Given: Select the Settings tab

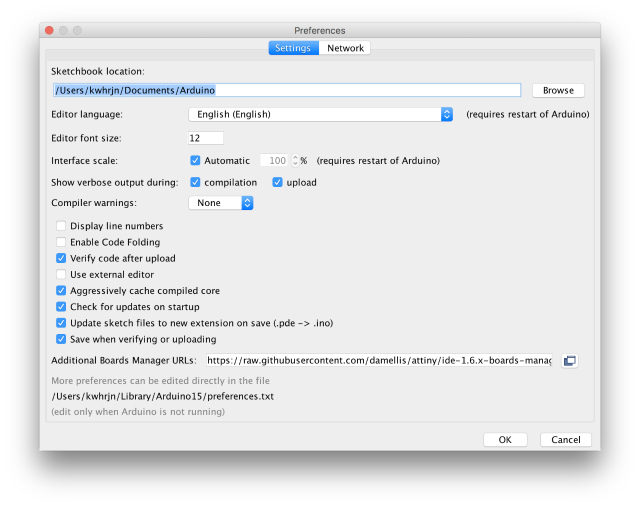Looking at the screenshot, I should click(293, 48).
